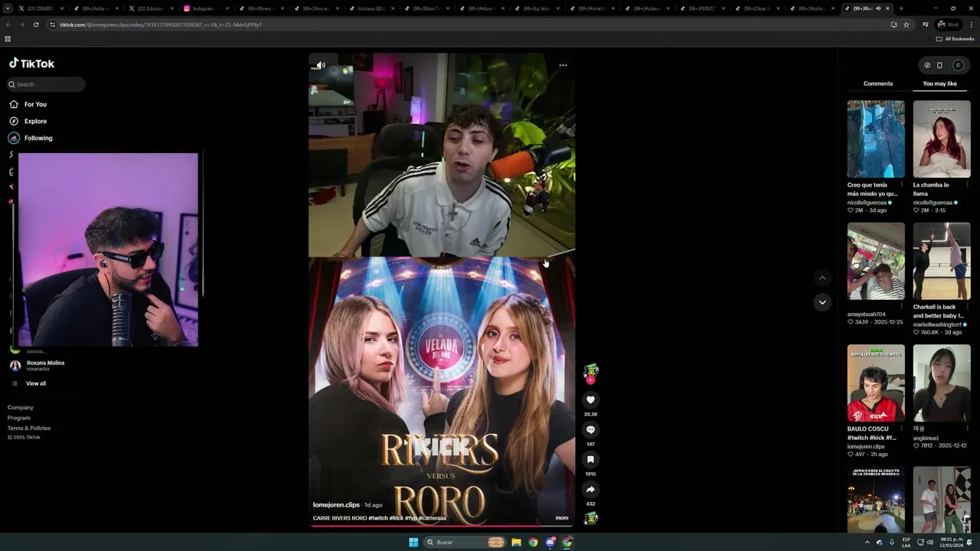The image size is (980, 551).
Task: Expand the video caption with more
Action: (562, 518)
